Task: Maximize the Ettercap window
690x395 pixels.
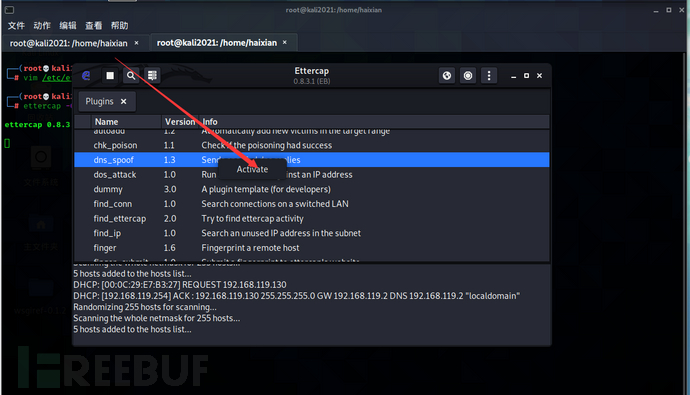Action: tap(526, 76)
